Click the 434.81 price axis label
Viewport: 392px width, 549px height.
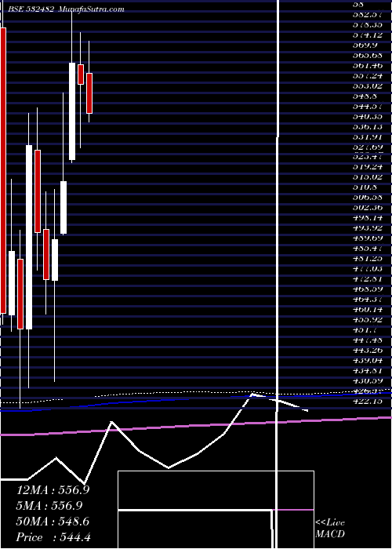point(368,370)
